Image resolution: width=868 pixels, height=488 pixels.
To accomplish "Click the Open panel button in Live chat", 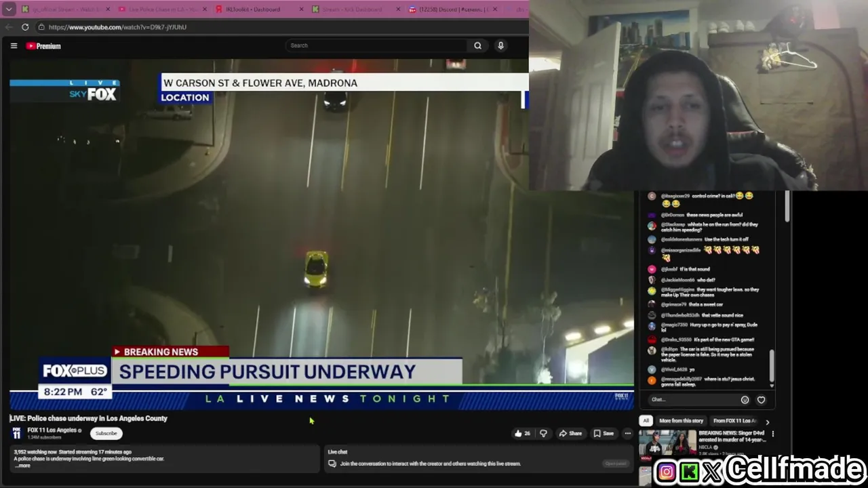I will 616,464.
